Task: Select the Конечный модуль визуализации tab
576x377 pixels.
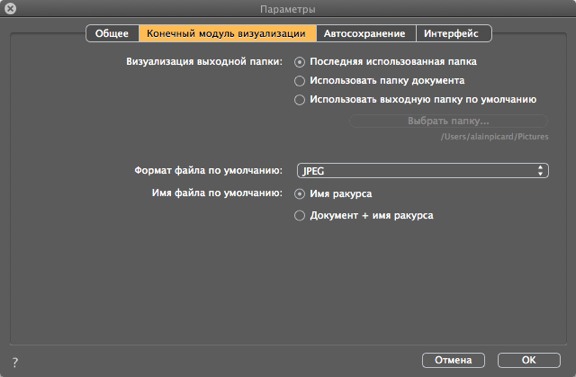Action: point(227,33)
